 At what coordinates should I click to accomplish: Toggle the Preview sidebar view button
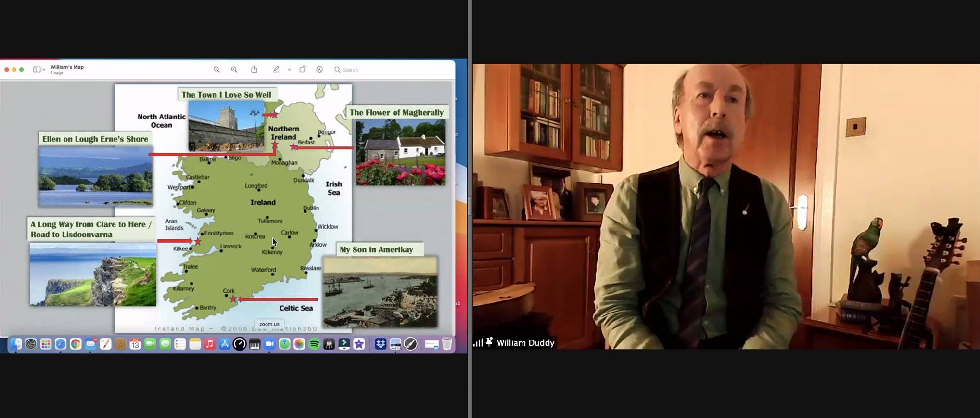click(x=37, y=70)
